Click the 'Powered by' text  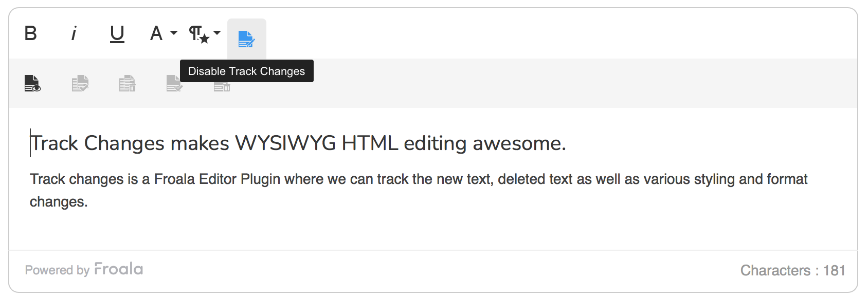tap(57, 270)
